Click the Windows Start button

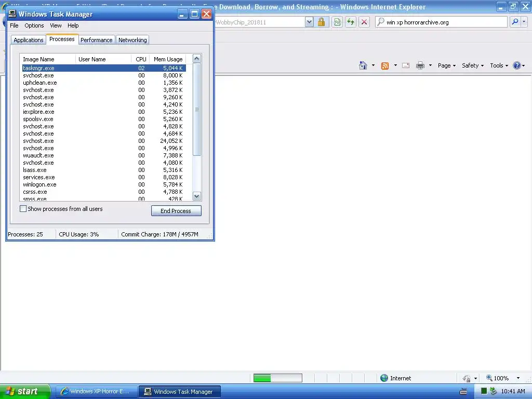click(x=25, y=391)
